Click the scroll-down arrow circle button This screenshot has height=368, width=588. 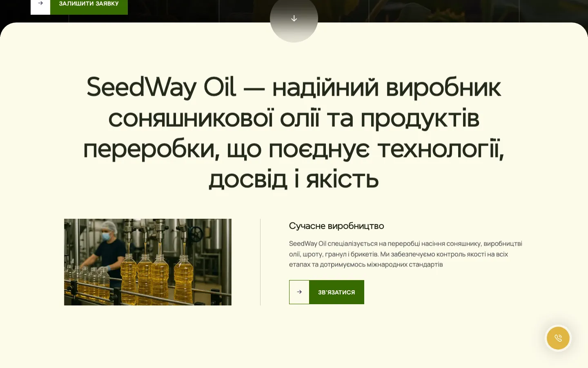click(x=294, y=19)
